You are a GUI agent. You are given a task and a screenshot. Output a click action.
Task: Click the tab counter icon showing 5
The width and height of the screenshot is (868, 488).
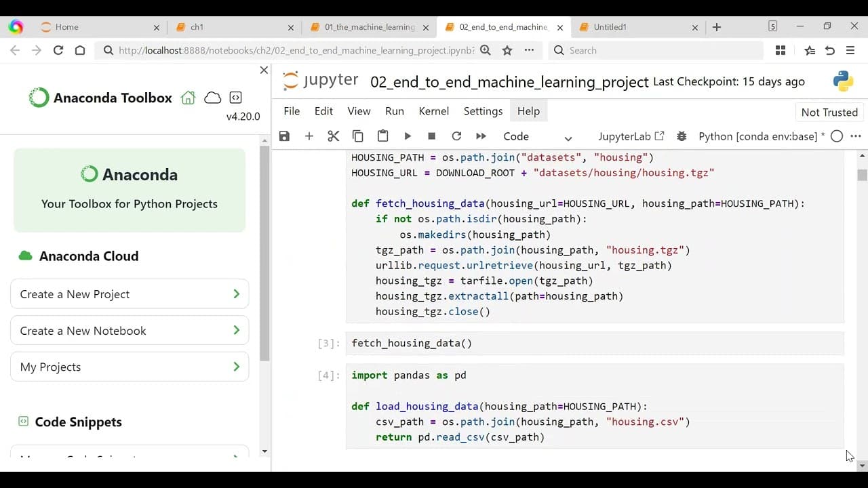click(x=773, y=26)
